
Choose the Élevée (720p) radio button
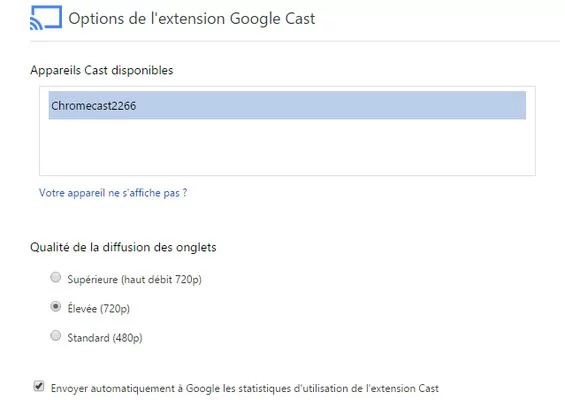pos(55,307)
